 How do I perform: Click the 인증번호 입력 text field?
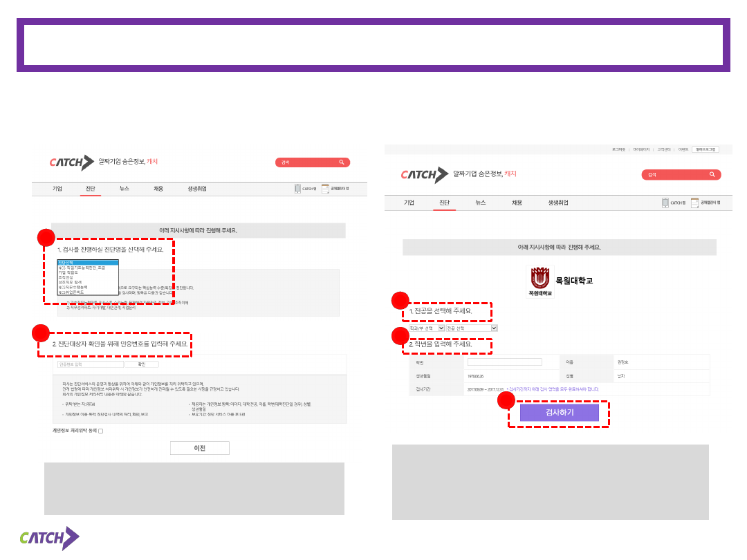coord(90,364)
